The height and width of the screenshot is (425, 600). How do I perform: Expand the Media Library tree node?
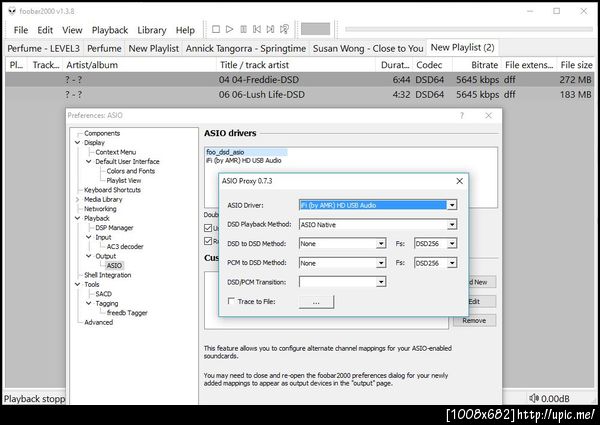(78, 199)
